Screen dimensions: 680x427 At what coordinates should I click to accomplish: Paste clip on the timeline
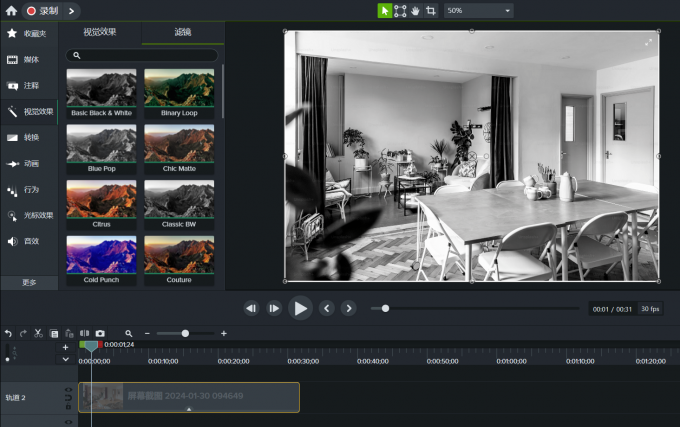click(69, 333)
